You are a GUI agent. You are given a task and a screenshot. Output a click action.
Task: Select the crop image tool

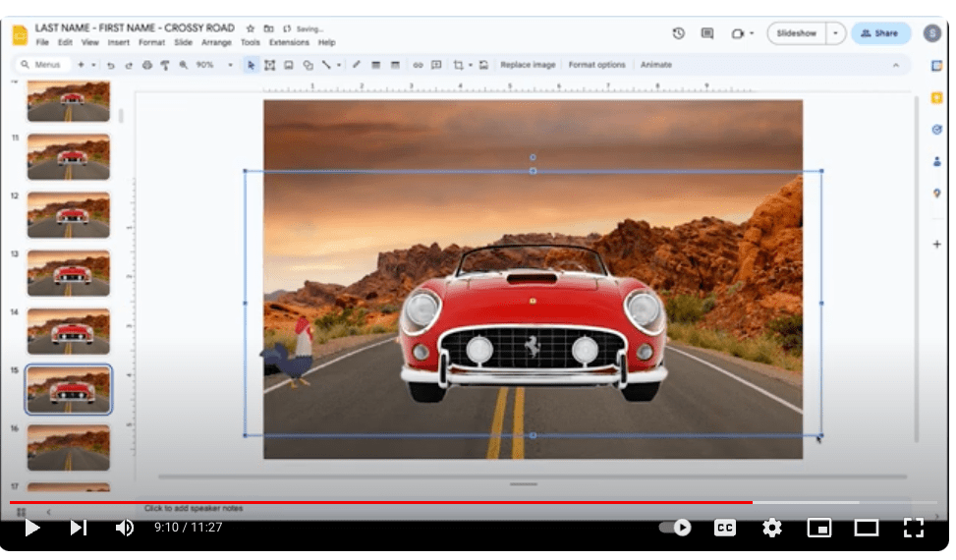[x=458, y=65]
